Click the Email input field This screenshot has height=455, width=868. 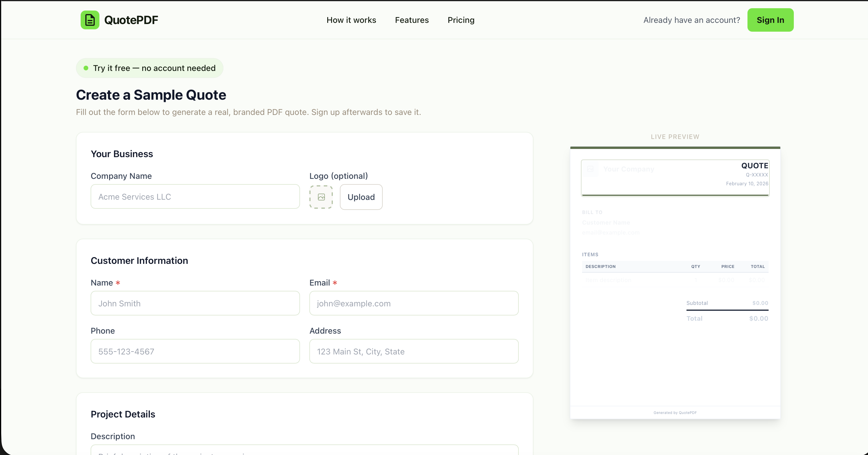point(414,303)
